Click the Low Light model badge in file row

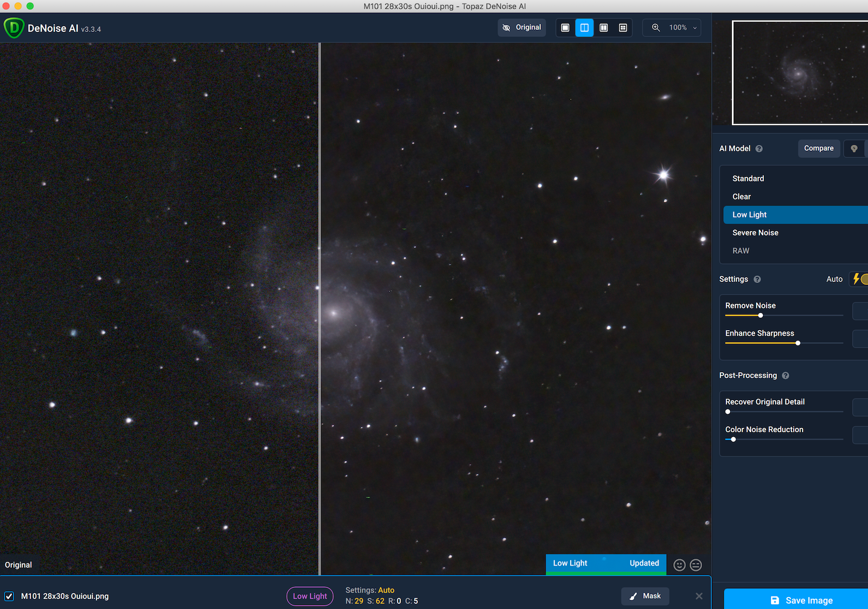pos(310,596)
